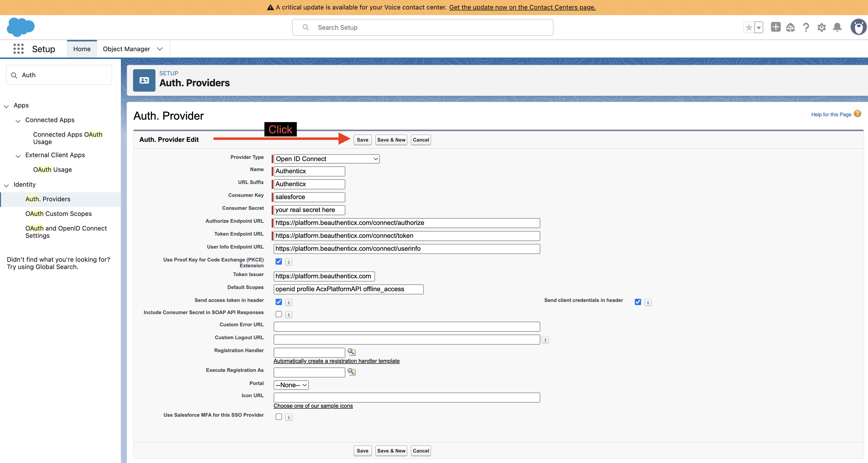
Task: Open the Object Manager tab dropdown chevron
Action: click(160, 49)
